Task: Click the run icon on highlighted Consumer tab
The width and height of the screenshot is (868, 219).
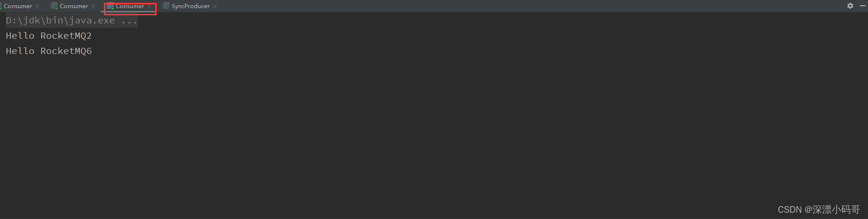Action: [x=110, y=6]
